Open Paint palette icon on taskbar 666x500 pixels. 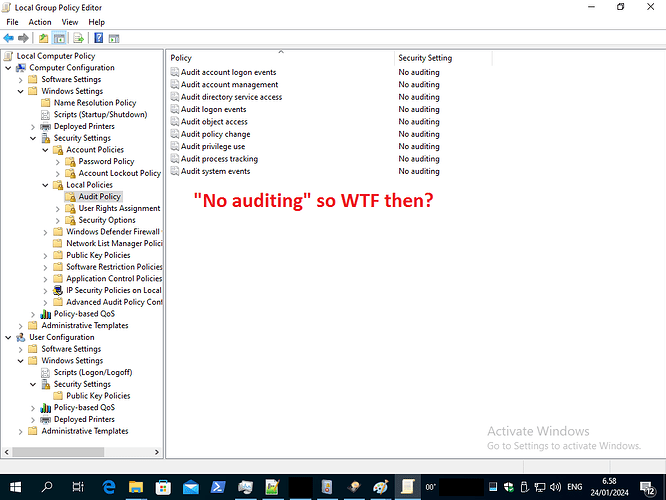click(x=381, y=487)
